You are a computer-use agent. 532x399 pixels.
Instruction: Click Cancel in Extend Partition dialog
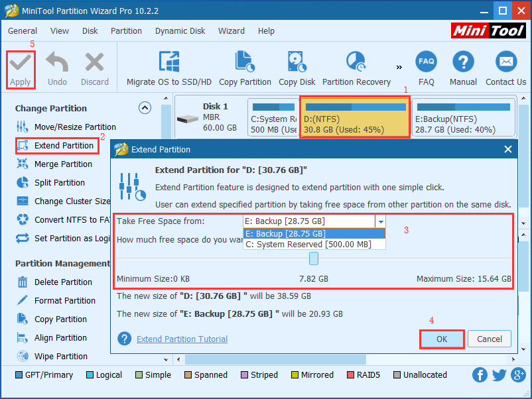pos(490,339)
